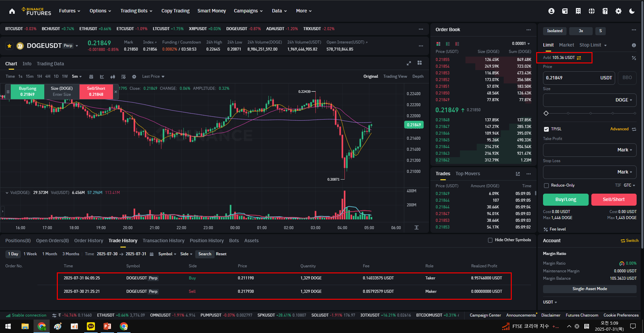Viewport: 644px width, 333px height.
Task: Switch to the Position History tab
Action: click(x=207, y=241)
